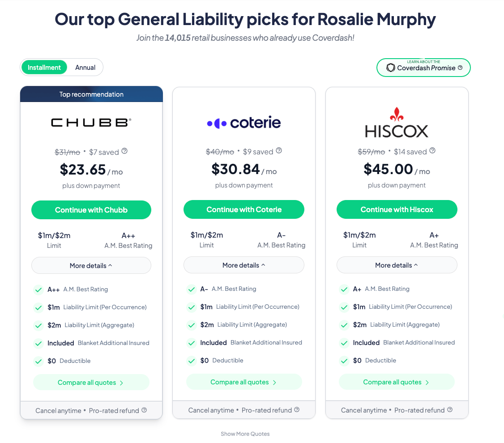Collapse More details on the Hiscox card
This screenshot has height=443, width=504.
397,265
